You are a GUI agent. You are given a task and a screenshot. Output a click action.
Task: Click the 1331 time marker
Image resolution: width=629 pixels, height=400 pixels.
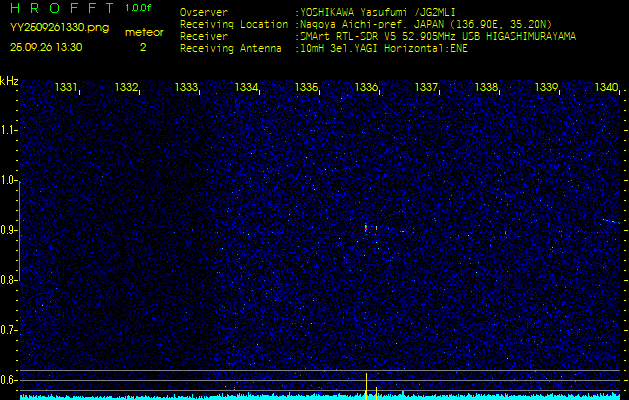[x=66, y=88]
